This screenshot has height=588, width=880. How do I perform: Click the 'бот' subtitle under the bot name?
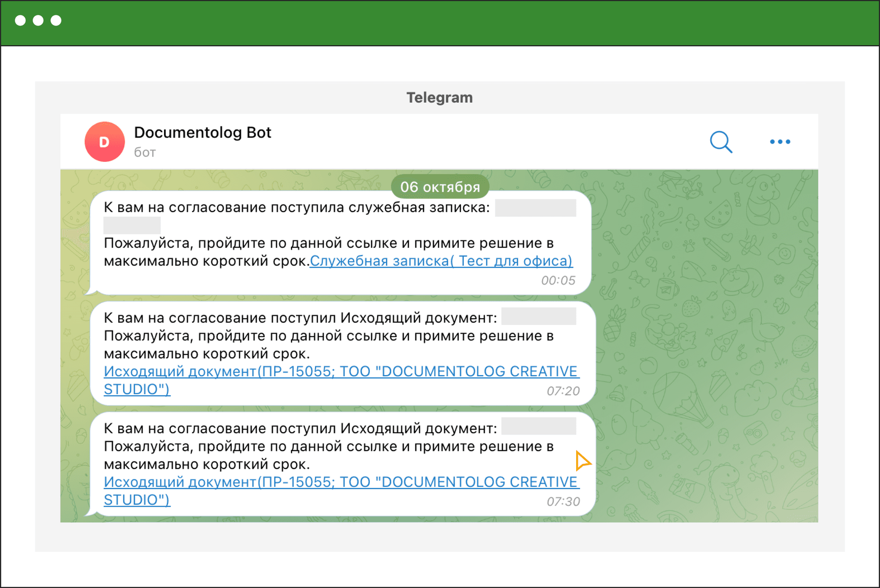(x=145, y=152)
